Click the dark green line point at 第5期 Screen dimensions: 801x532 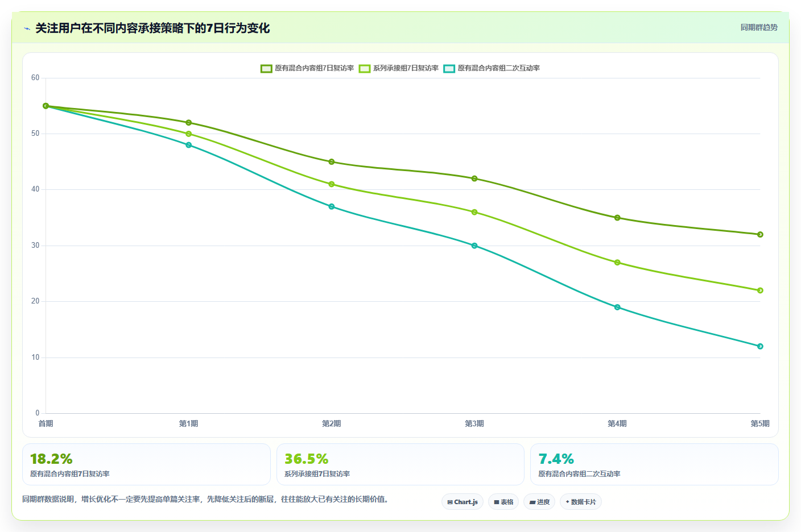[x=760, y=234]
